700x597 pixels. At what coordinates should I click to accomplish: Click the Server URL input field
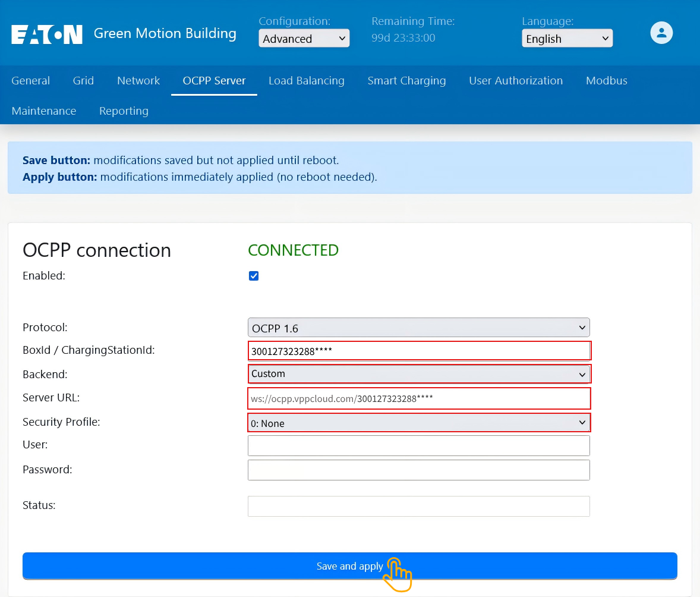[418, 398]
